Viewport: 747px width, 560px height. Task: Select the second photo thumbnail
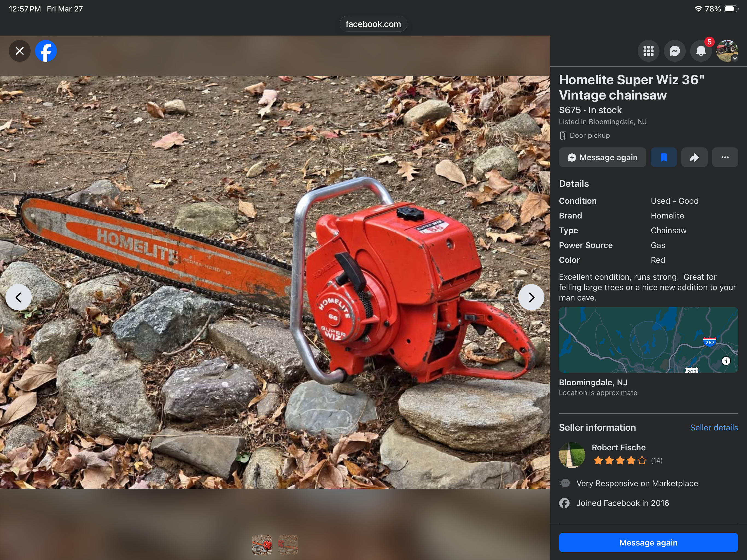[288, 544]
